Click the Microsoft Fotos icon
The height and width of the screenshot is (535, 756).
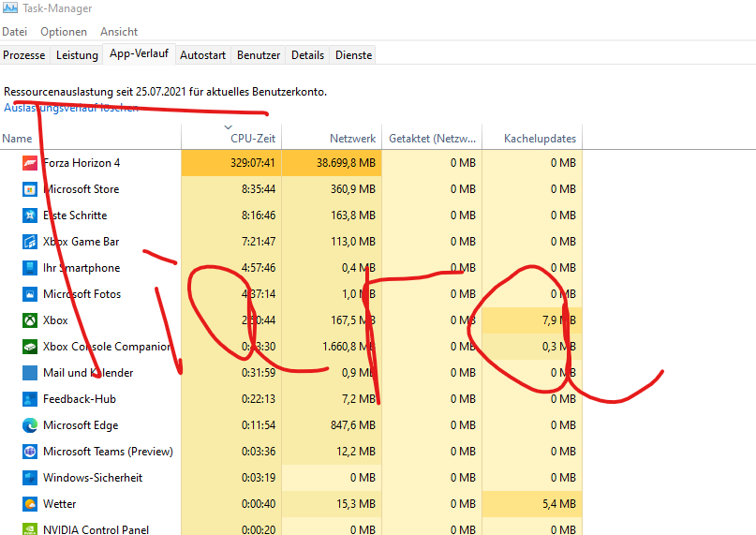[30, 294]
